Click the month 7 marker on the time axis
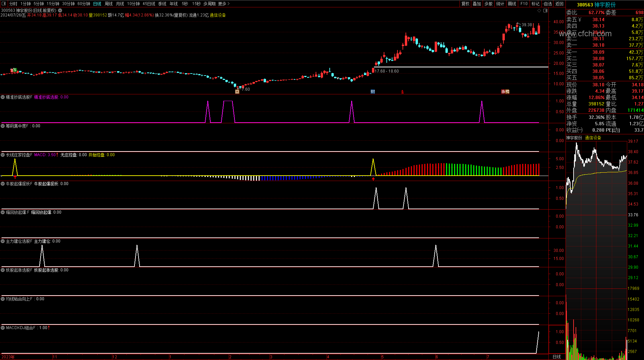Image resolution: width=644 pixels, height=360 pixels. click(488, 357)
